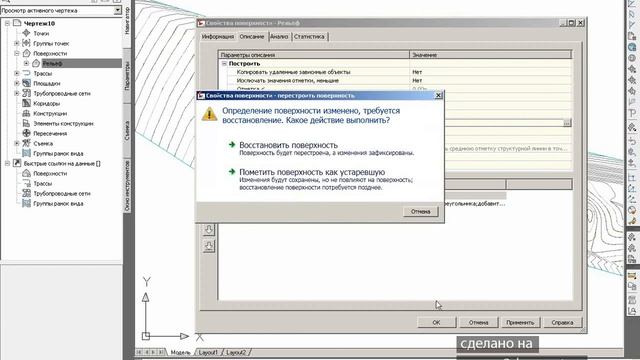Switch to the Модель layout tab
Image resolution: width=640 pixels, height=360 pixels.
pos(180,352)
